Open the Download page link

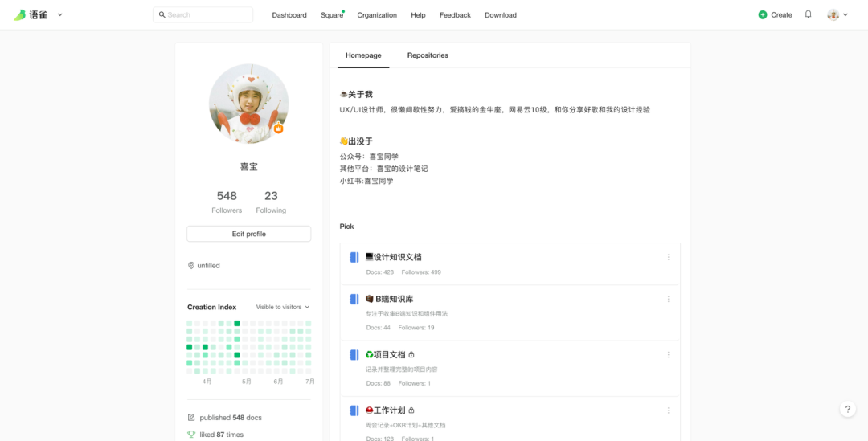(x=501, y=15)
